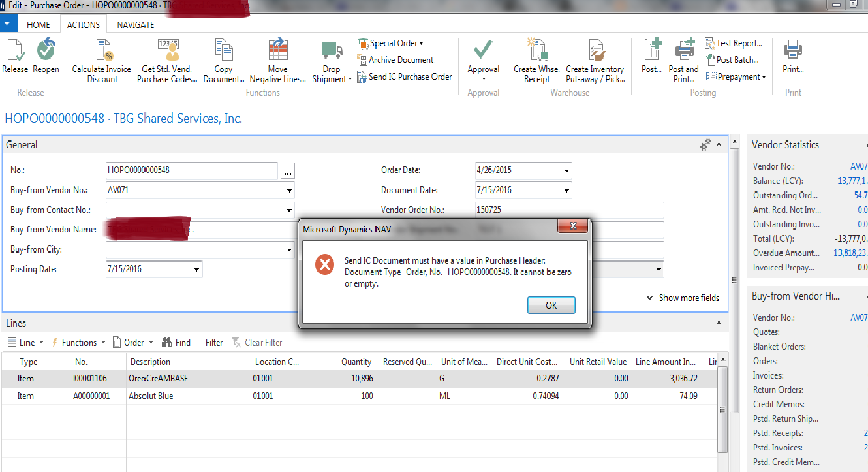Image resolution: width=868 pixels, height=472 pixels.
Task: Open Test Report from Posting group
Action: click(734, 43)
